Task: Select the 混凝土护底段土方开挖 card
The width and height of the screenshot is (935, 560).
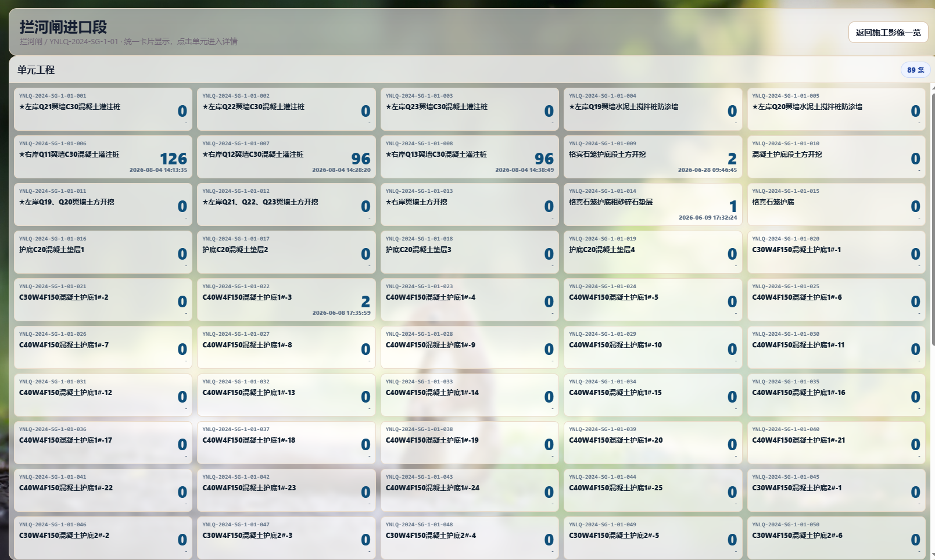Action: tap(836, 157)
